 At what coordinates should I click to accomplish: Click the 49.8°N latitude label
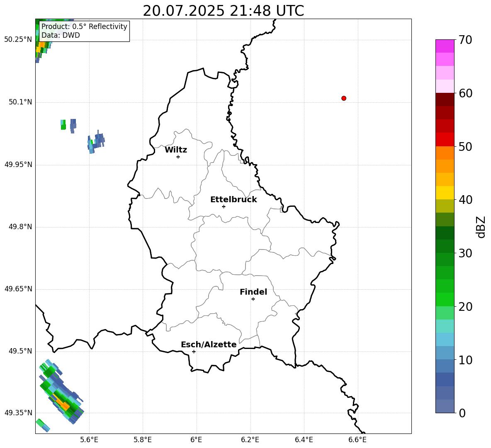click(20, 227)
